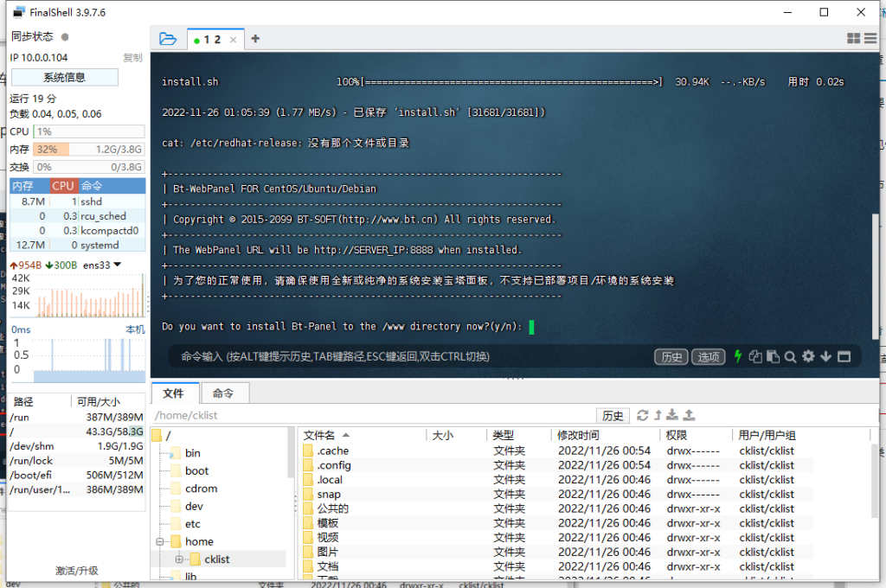Select the systemd process row

(x=77, y=245)
